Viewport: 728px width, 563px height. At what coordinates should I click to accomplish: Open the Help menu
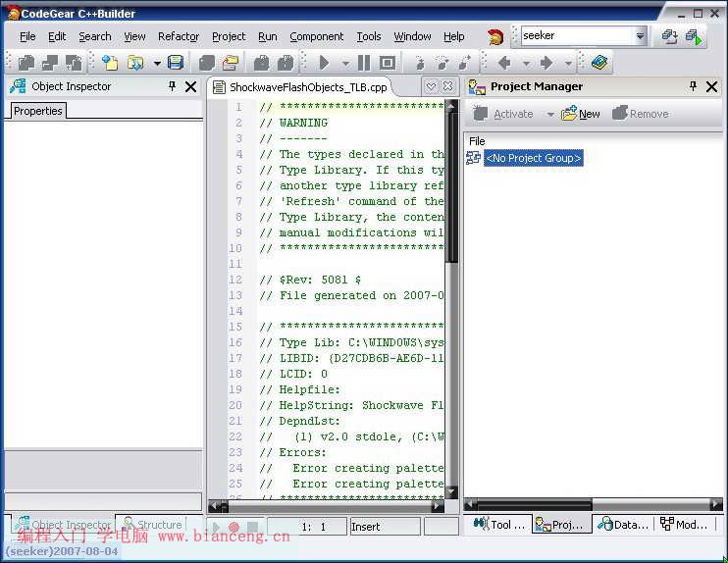[453, 36]
